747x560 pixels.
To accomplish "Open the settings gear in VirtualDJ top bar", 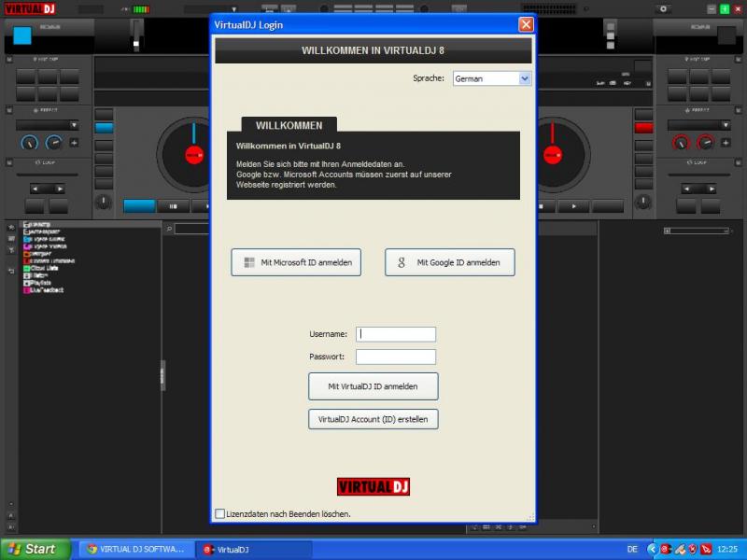I will [663, 8].
